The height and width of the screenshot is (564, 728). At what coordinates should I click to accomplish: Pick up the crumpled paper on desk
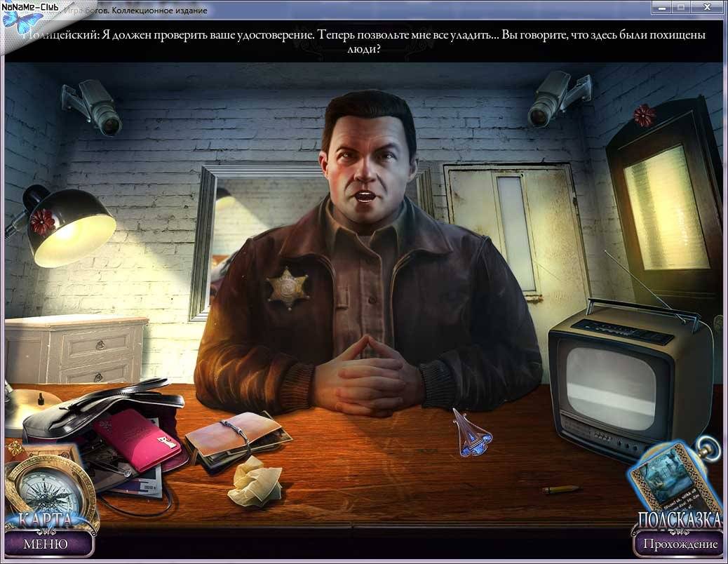pos(255,481)
